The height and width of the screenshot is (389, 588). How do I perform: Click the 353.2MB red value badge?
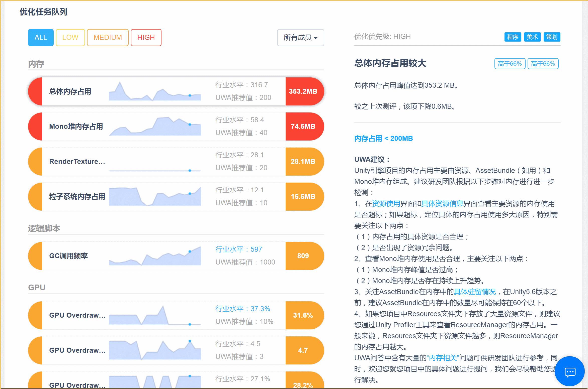(305, 91)
